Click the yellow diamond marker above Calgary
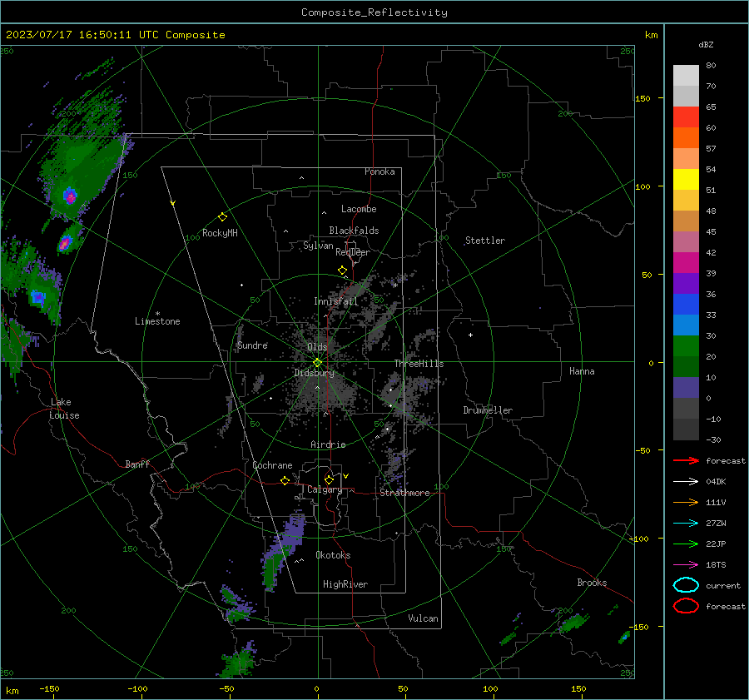The width and height of the screenshot is (749, 700). tap(329, 479)
